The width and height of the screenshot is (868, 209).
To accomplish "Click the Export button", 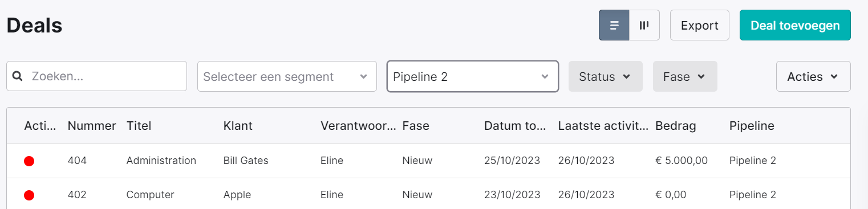I will [700, 25].
